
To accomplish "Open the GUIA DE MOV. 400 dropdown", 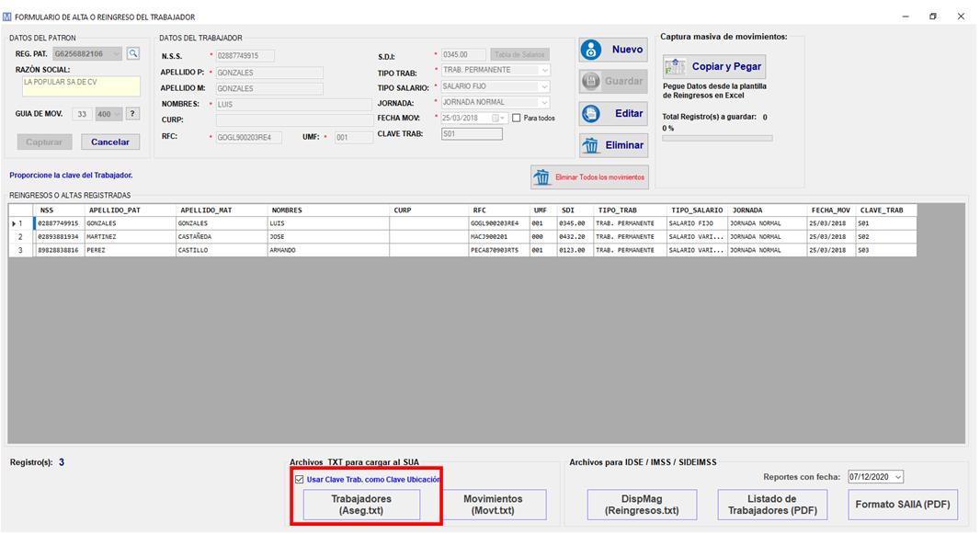I will coord(117,114).
